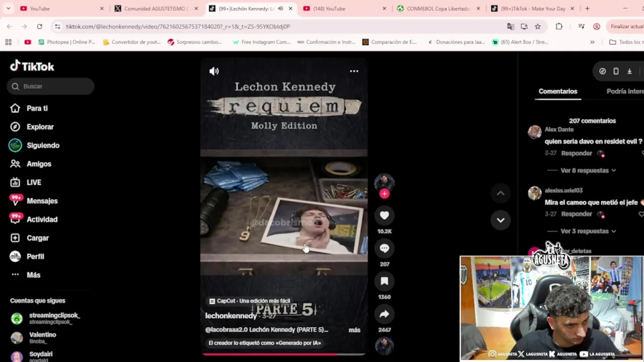Share the video with the arrow icon
Screen dimensions: 644x362
point(384,314)
